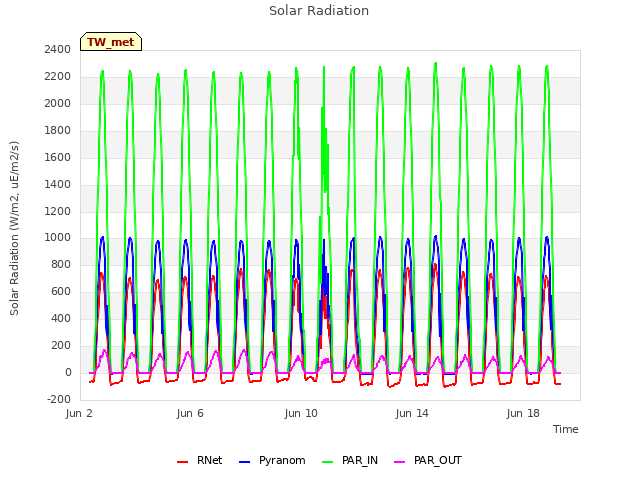
Task: Click the 600 y-axis tick label
Action: point(61,291)
